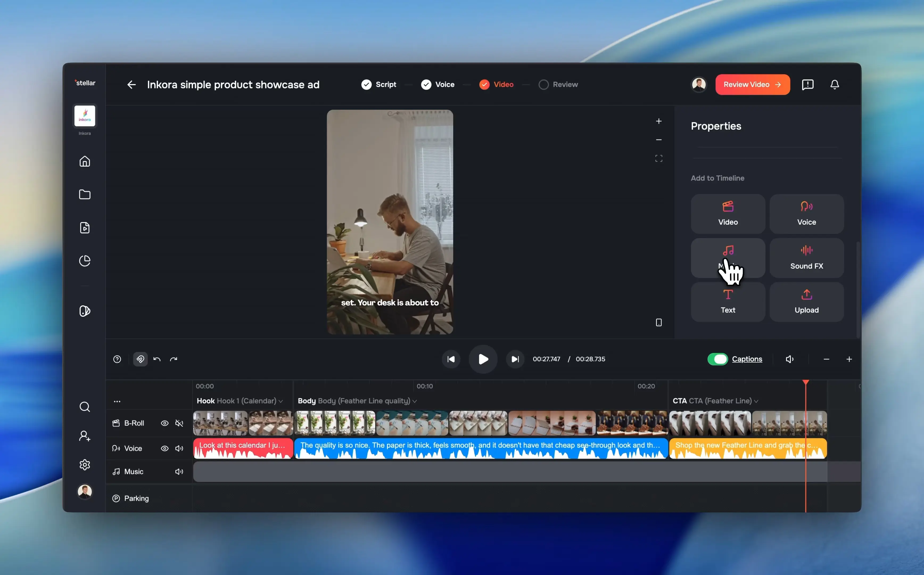The image size is (924, 575).
Task: Open the Inkora brand workspace icon
Action: click(x=84, y=116)
